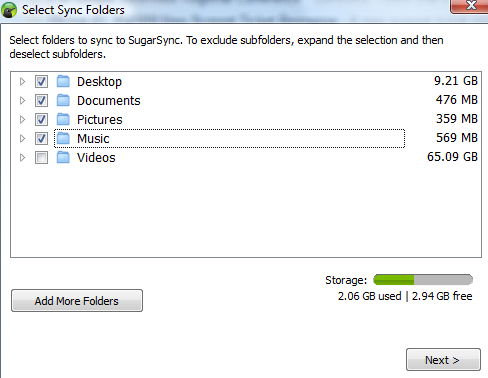Click the Documents folder icon
Screen dimensions: 488x378
63,100
